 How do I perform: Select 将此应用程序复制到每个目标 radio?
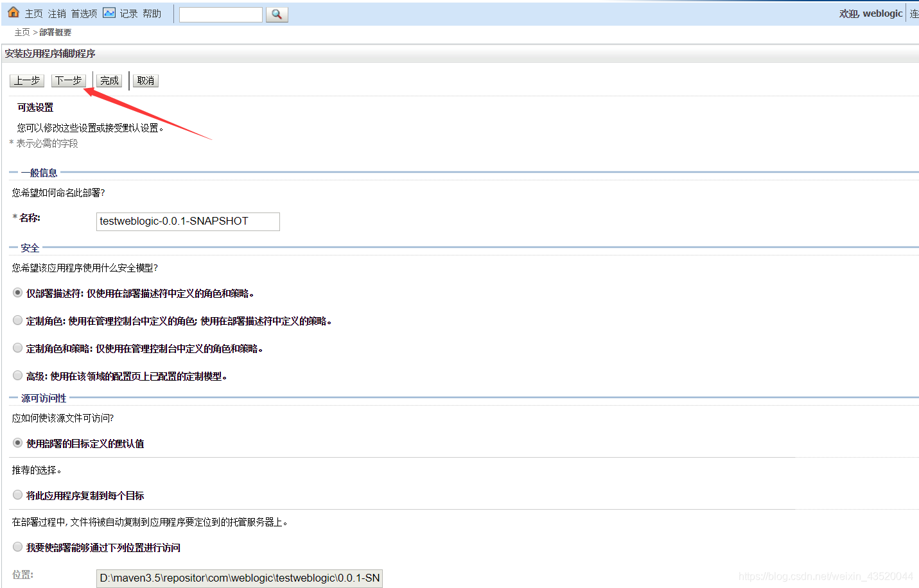(18, 495)
